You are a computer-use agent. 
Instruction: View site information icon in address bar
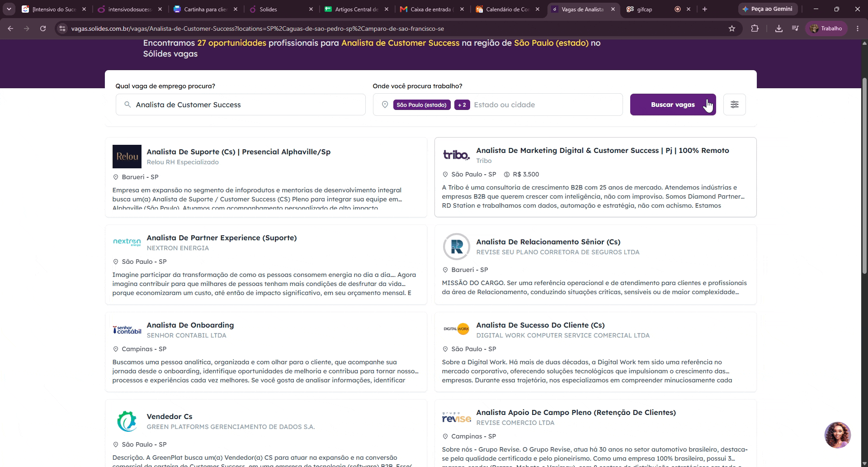pyautogui.click(x=62, y=29)
